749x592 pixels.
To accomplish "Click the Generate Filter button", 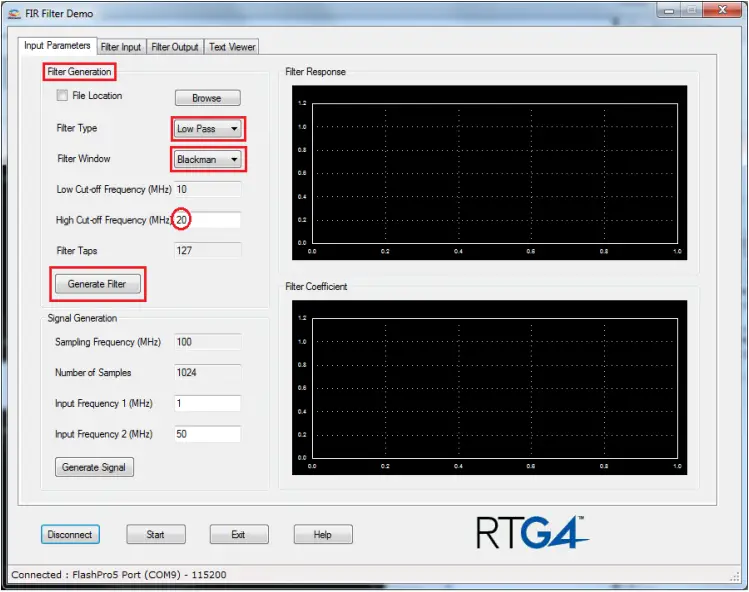I will 97,284.
